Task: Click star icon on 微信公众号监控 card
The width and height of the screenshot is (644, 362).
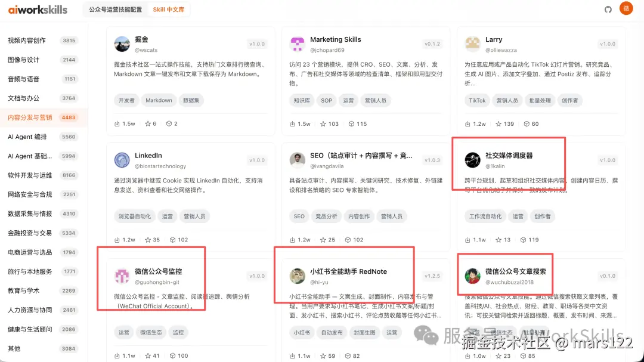Action: coord(148,356)
